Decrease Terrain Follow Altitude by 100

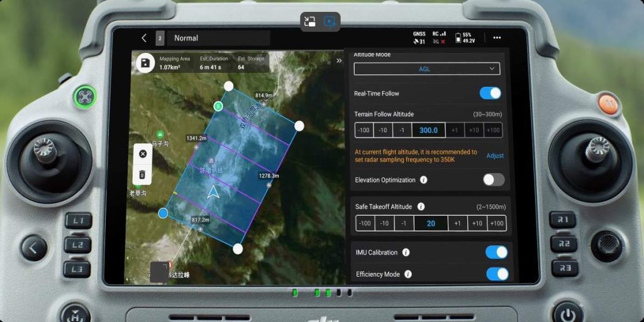[x=363, y=130]
